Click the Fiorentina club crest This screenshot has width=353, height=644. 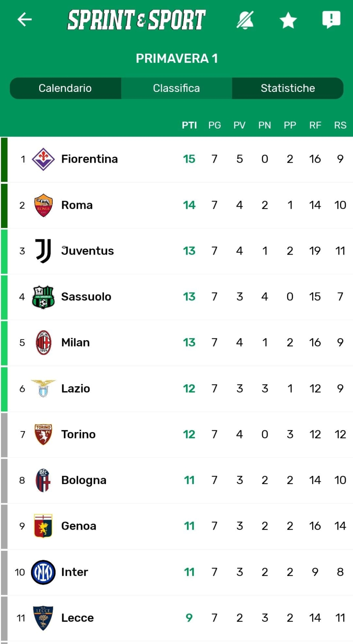(x=43, y=159)
